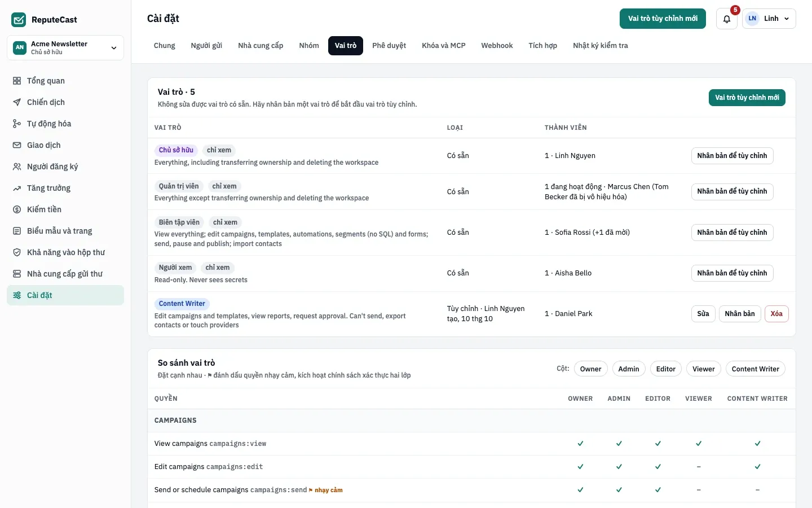Open the notifications bell

click(x=727, y=19)
